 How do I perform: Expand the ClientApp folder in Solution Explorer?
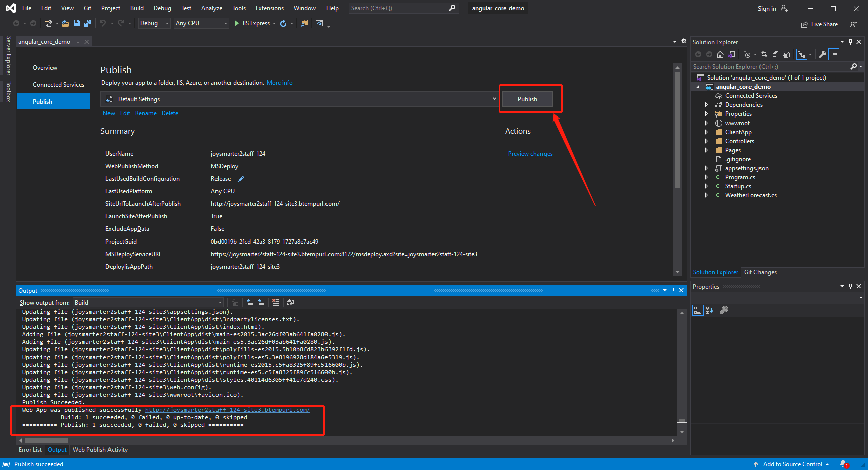tap(706, 132)
